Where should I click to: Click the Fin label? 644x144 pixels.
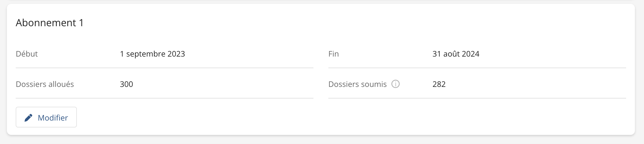[334, 54]
